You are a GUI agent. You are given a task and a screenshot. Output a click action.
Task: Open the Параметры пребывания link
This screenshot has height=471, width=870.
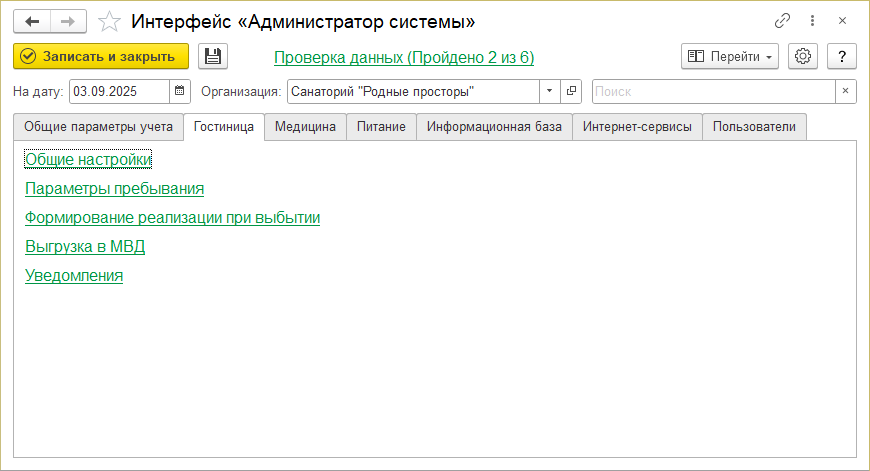tap(114, 188)
